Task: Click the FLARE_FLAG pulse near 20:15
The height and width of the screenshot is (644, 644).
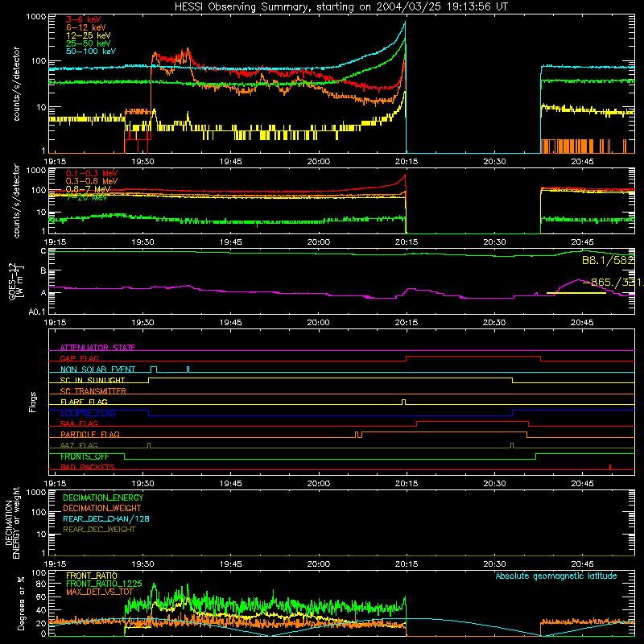Action: pos(403,402)
